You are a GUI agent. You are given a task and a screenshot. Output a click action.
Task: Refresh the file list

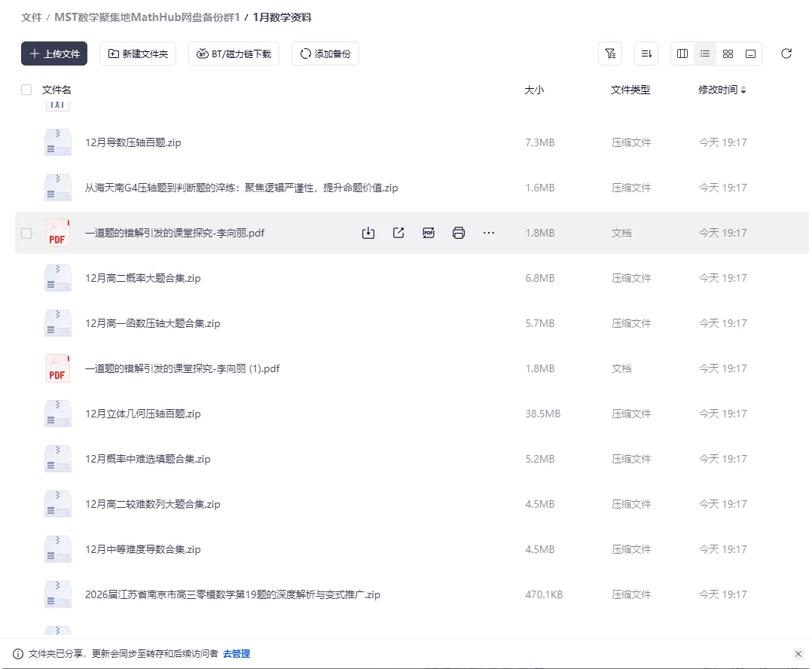786,53
